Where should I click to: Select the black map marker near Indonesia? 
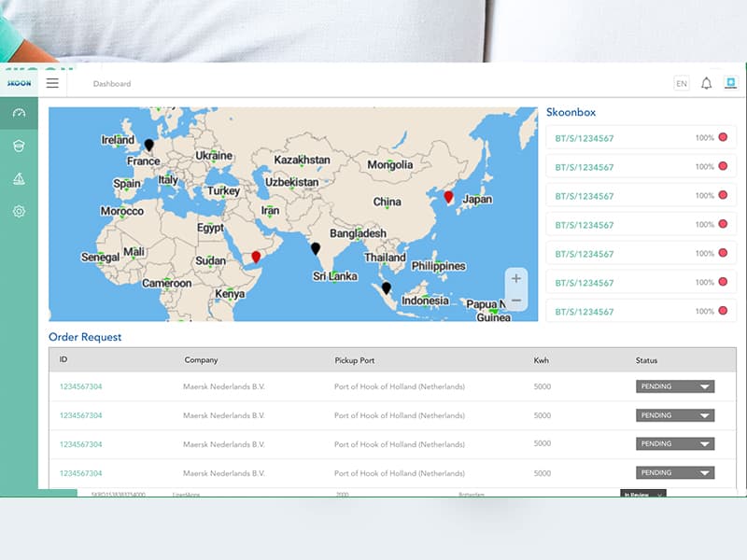(387, 287)
